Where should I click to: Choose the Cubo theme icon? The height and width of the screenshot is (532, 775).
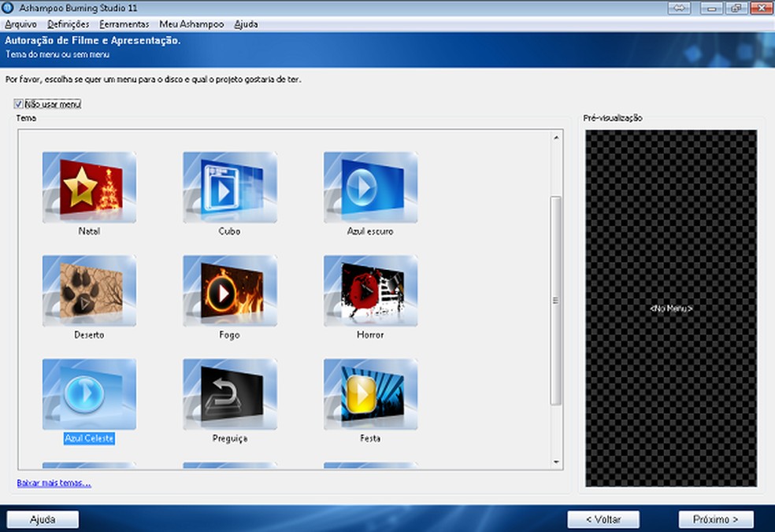230,188
